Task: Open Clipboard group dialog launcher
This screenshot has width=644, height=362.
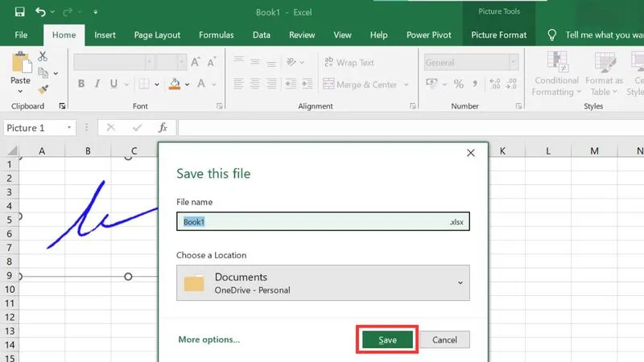Action: (62, 106)
